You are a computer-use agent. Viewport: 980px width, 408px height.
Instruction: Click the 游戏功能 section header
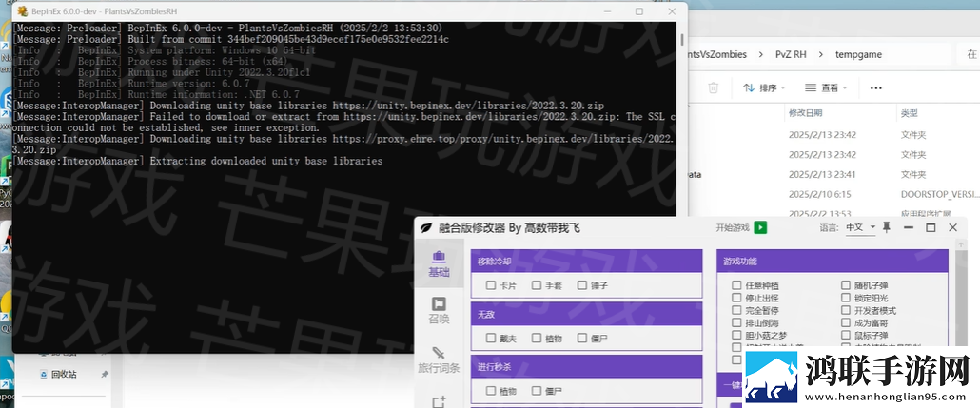pos(833,262)
